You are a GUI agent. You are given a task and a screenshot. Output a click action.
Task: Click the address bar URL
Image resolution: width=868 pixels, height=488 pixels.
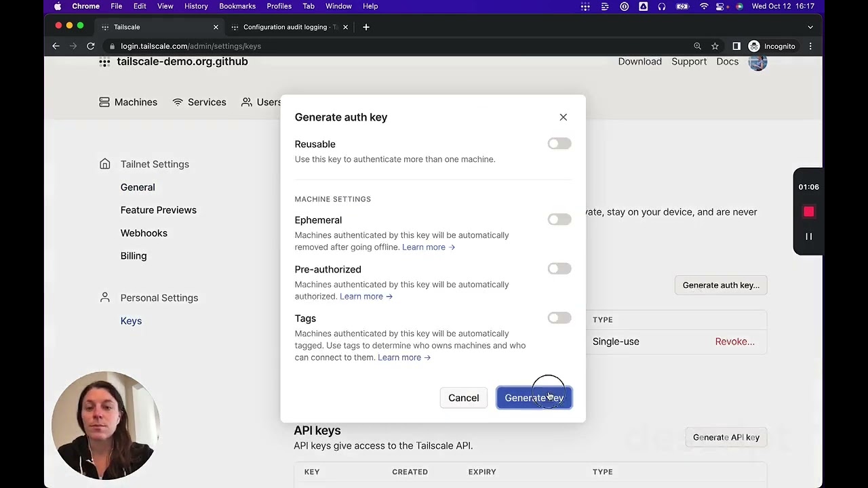(191, 46)
